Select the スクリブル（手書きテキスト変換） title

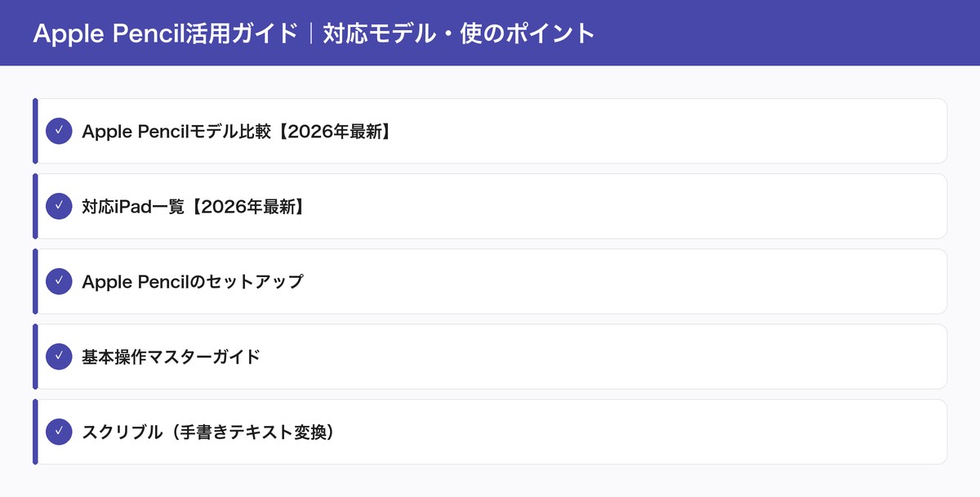click(207, 432)
